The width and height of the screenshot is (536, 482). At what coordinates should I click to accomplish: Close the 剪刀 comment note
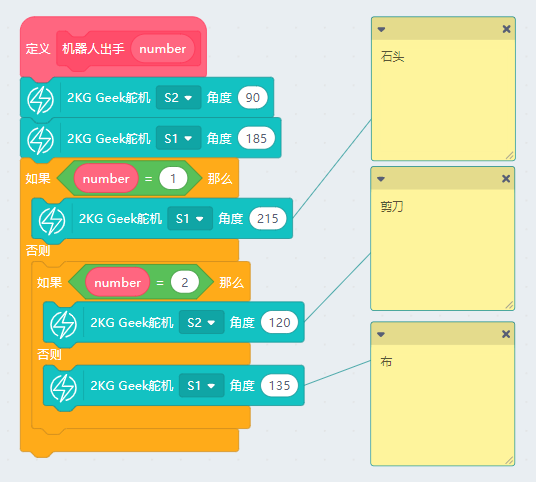coord(506,179)
